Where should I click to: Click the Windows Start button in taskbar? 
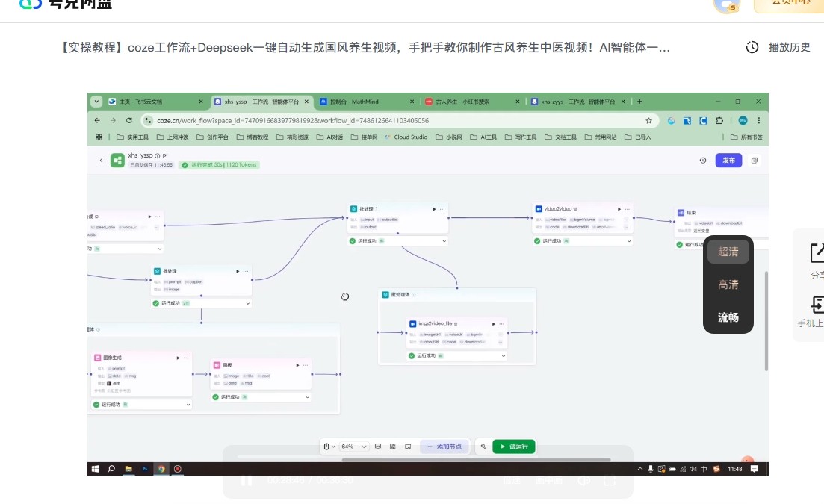click(95, 469)
